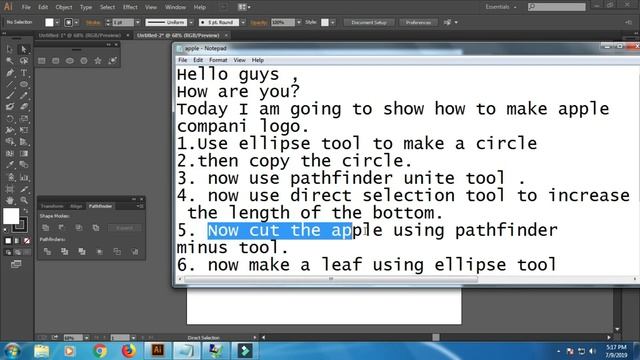This screenshot has width=640, height=360.
Task: Open Notepad Edit menu
Action: coord(198,60)
